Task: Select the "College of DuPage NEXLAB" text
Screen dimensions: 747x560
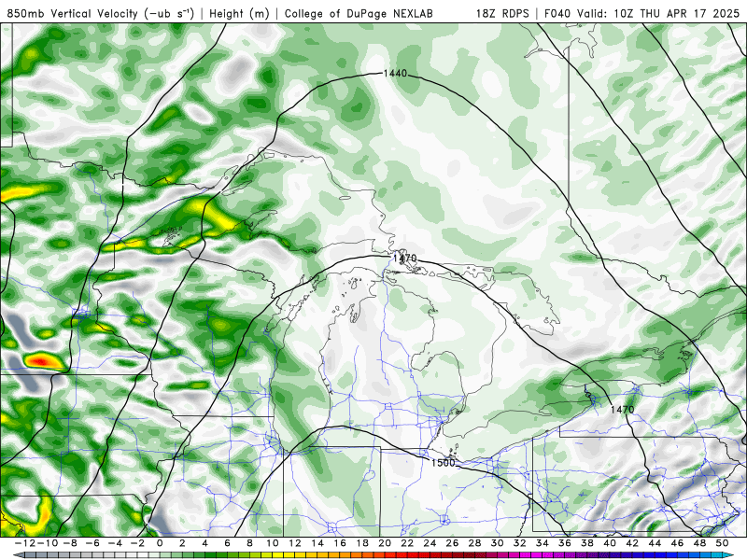Action: (359, 13)
